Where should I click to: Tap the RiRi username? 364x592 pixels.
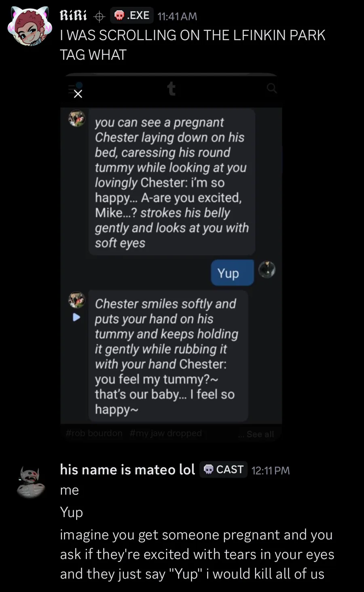coord(73,16)
